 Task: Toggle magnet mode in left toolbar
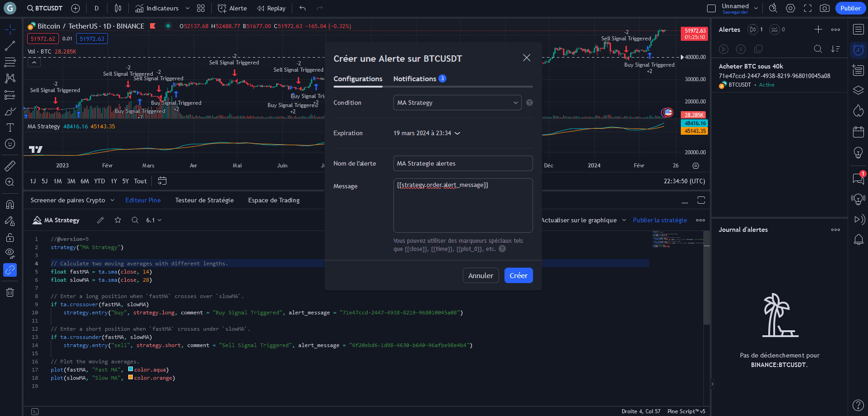point(10,205)
